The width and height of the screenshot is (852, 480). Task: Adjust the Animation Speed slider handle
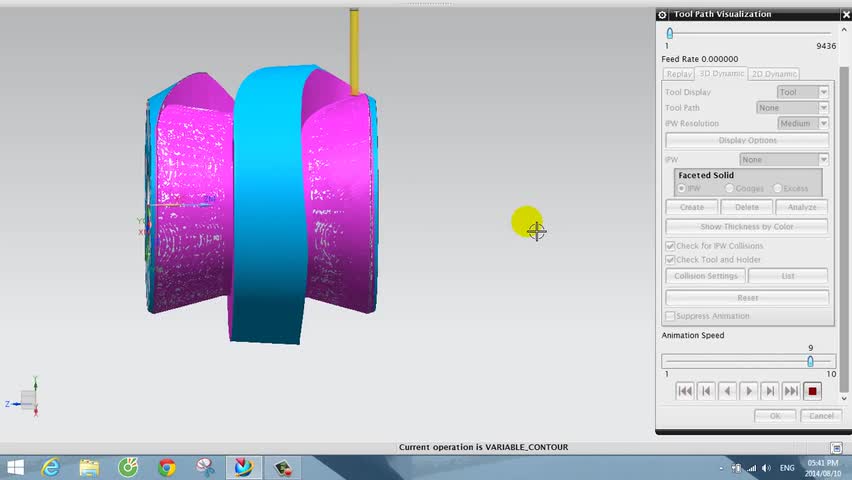[x=810, y=361]
